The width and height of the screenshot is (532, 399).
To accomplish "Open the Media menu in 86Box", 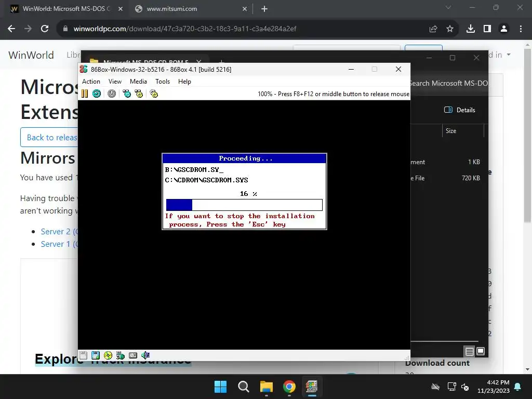I will [x=138, y=82].
